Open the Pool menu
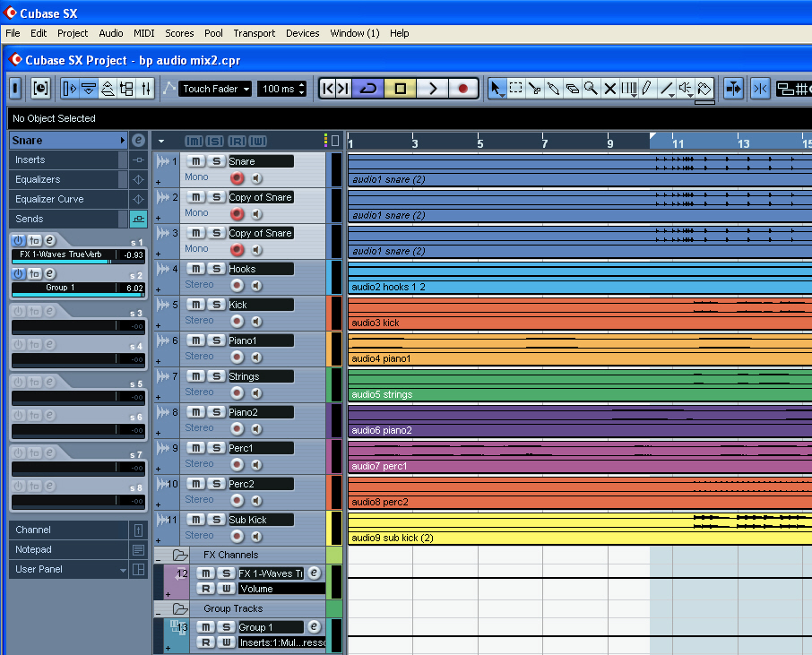 click(213, 33)
